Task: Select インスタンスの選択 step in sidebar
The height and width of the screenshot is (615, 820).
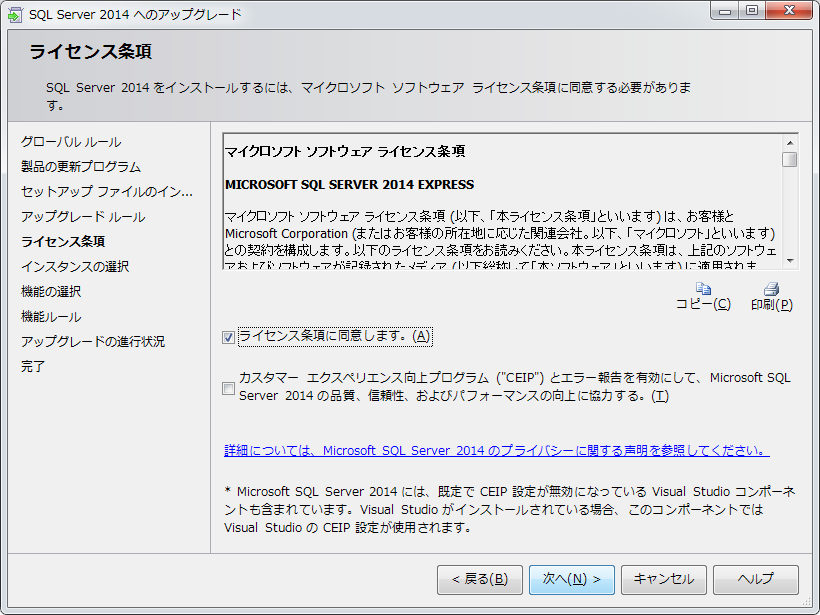Action: 75,267
